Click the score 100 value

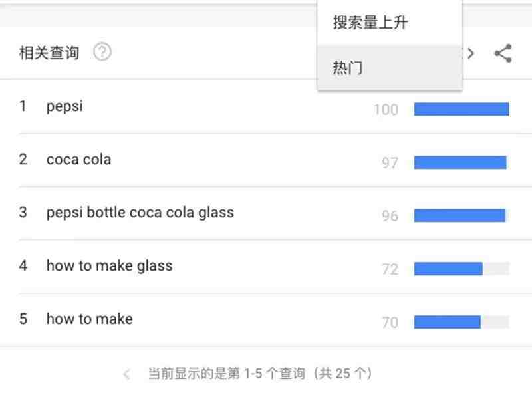tap(386, 110)
